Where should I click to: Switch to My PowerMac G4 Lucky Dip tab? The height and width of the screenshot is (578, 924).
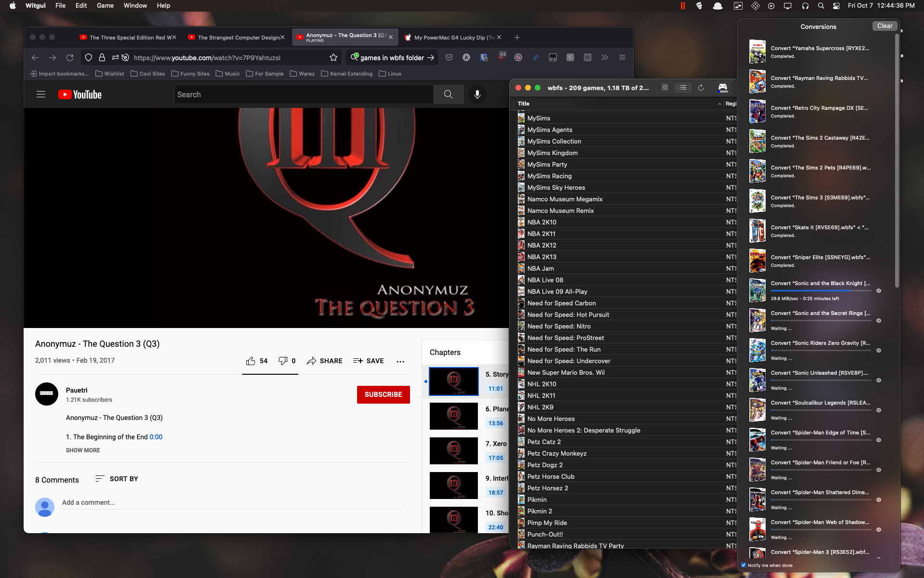(452, 38)
